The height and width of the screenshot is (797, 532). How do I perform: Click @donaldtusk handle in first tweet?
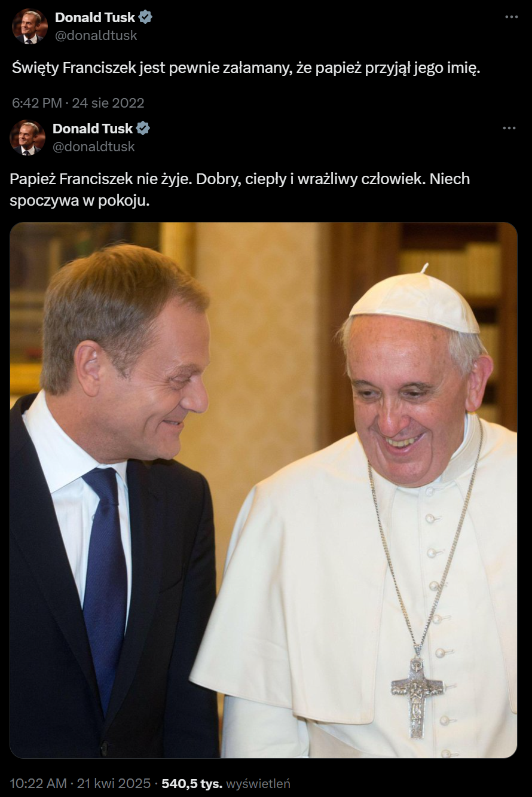[96, 35]
